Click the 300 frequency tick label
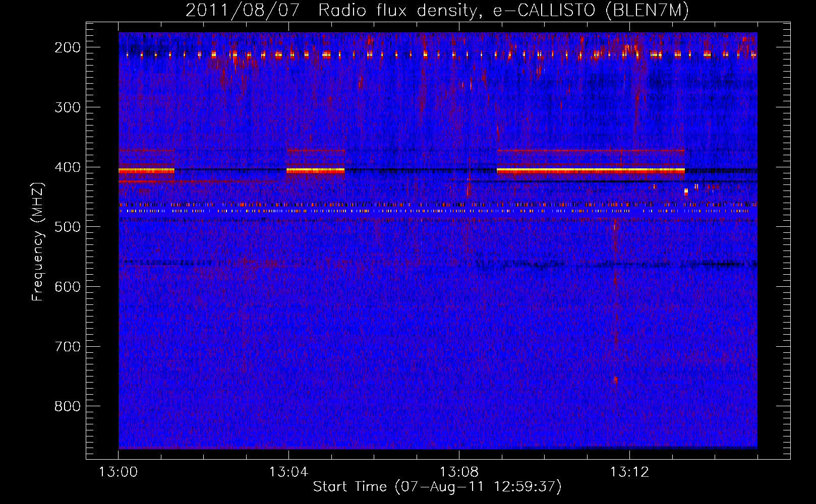 (68, 107)
